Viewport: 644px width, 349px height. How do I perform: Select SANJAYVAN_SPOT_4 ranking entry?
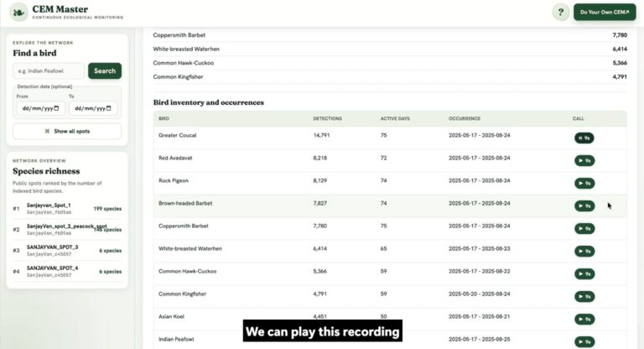tap(67, 271)
